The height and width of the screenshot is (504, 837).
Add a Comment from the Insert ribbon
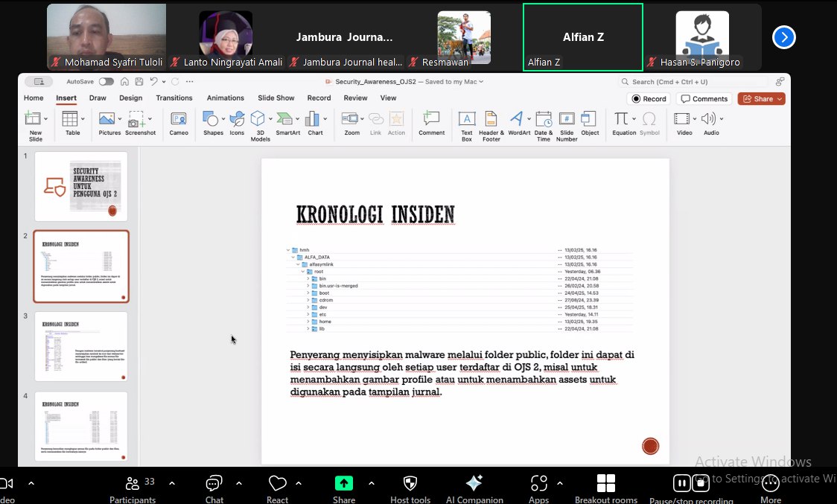click(431, 124)
